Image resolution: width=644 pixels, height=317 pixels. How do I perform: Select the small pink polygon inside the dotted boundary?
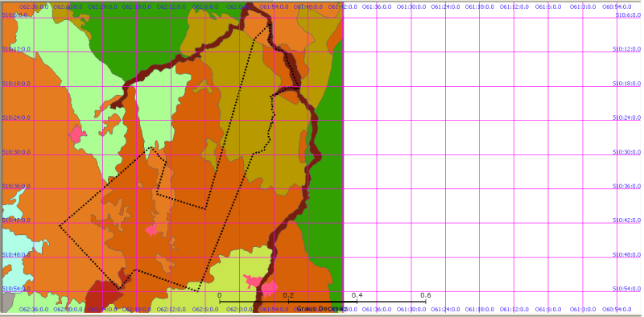click(x=152, y=229)
